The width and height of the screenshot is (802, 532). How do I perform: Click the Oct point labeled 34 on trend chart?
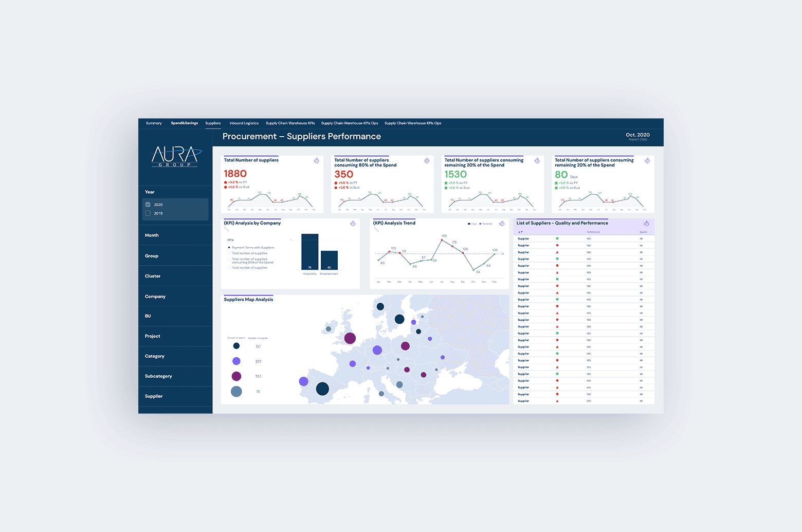(473, 270)
